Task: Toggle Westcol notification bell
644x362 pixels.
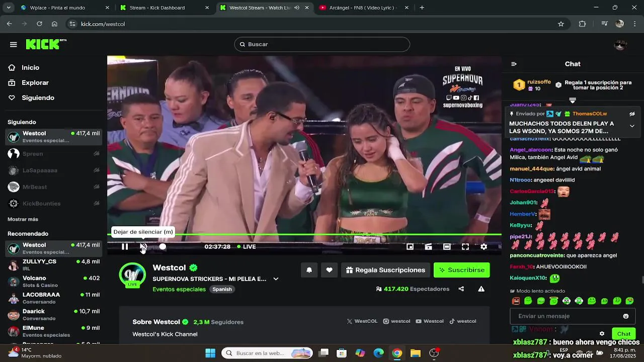Action: 309,270
